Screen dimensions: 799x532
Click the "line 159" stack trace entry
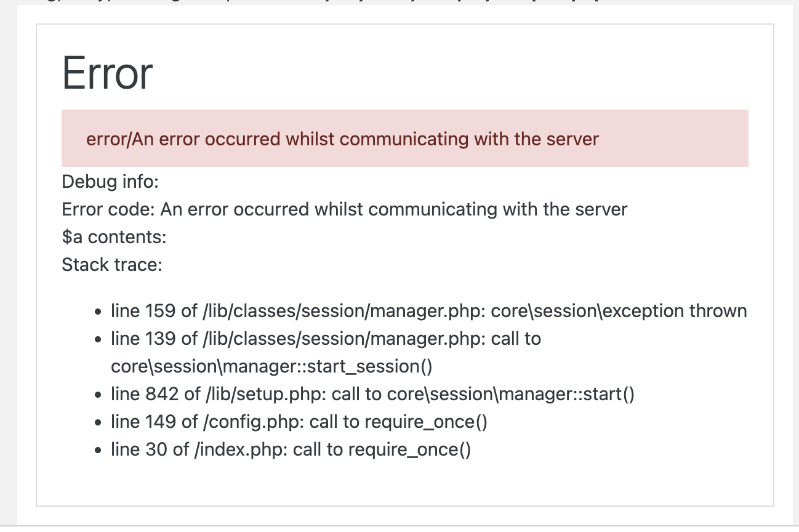click(x=429, y=311)
